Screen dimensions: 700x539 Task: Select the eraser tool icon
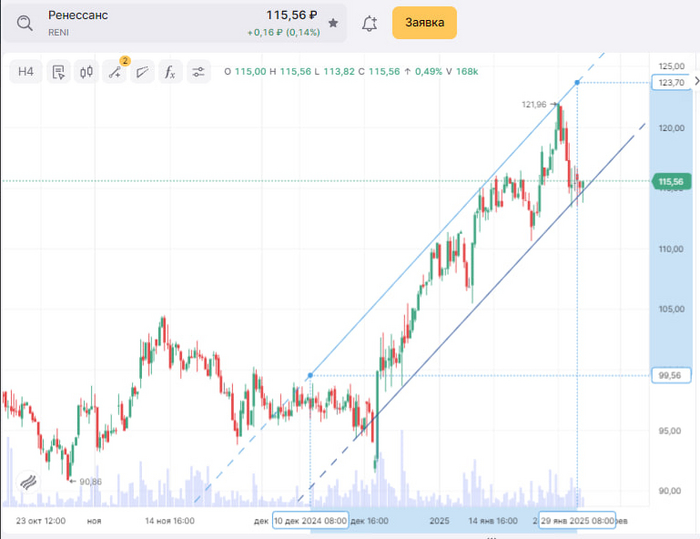[142, 71]
